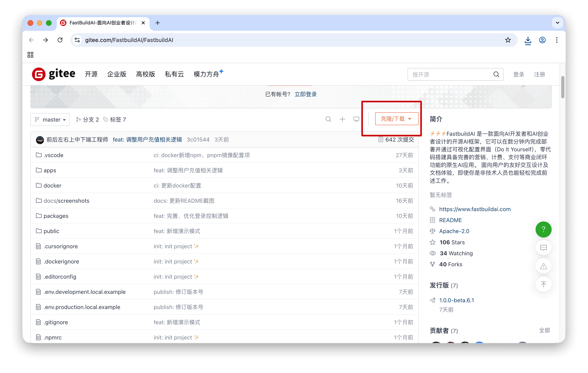
Task: Click the 立即登录 login link
Action: pyautogui.click(x=305, y=94)
